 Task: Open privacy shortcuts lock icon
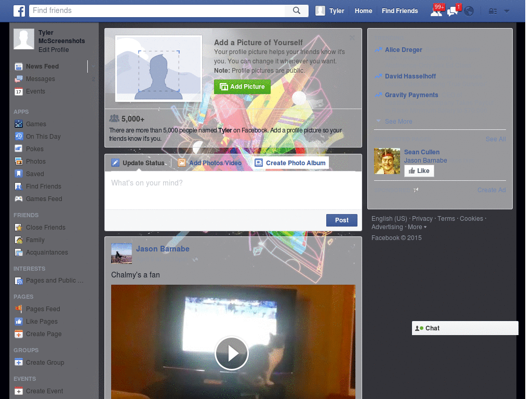[493, 11]
